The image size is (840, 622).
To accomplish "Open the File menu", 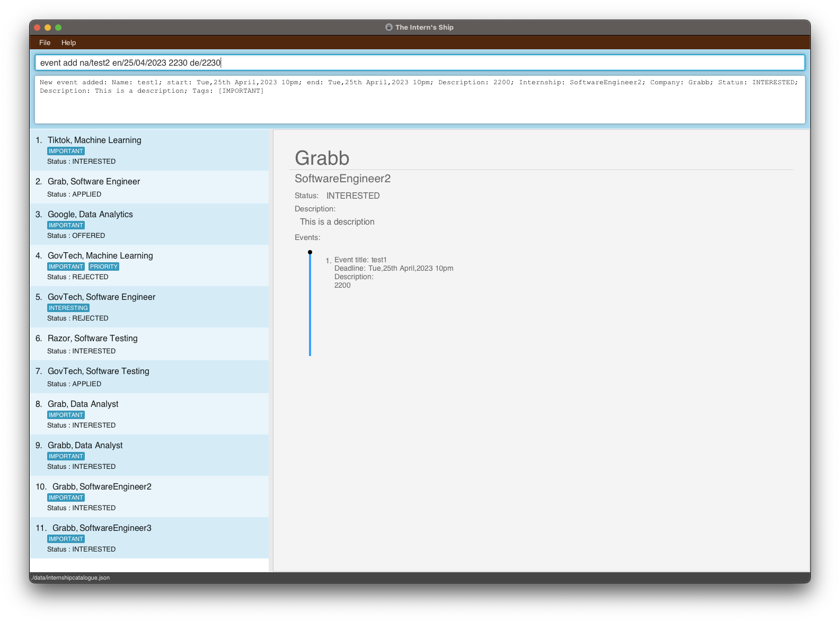I will tap(45, 42).
